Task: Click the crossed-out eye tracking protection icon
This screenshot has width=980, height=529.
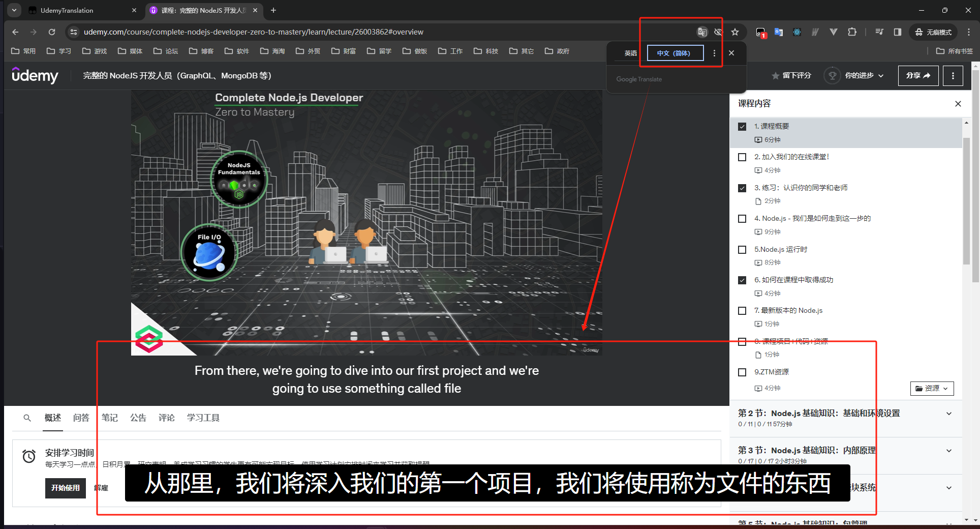Action: [x=718, y=32]
